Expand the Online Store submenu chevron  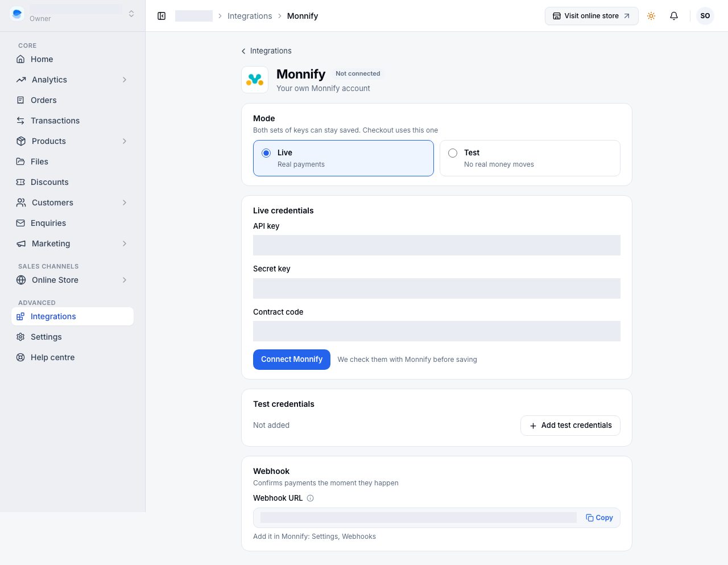(x=125, y=280)
